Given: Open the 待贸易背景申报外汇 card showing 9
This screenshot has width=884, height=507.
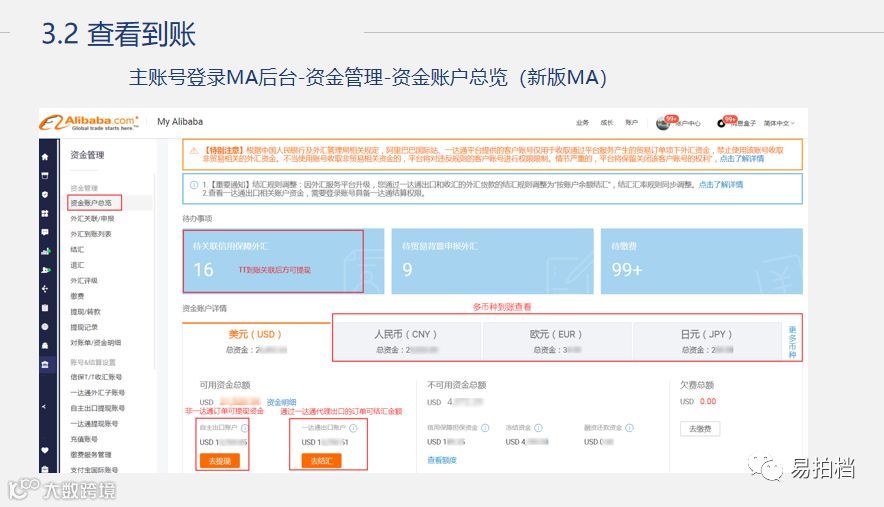Looking at the screenshot, I should point(492,261).
